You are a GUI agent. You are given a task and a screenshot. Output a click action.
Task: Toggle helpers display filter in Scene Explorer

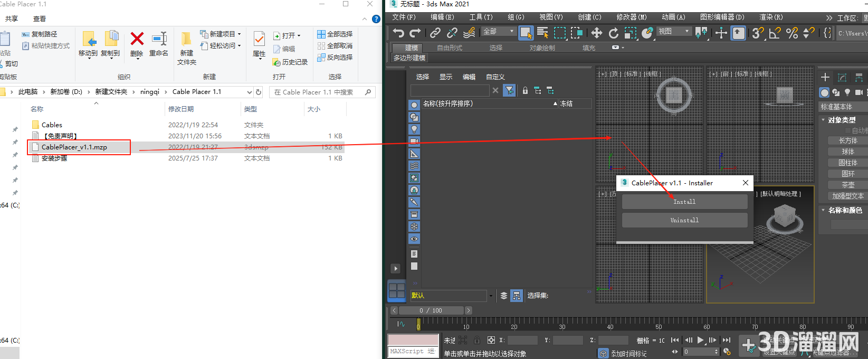pyautogui.click(x=414, y=153)
